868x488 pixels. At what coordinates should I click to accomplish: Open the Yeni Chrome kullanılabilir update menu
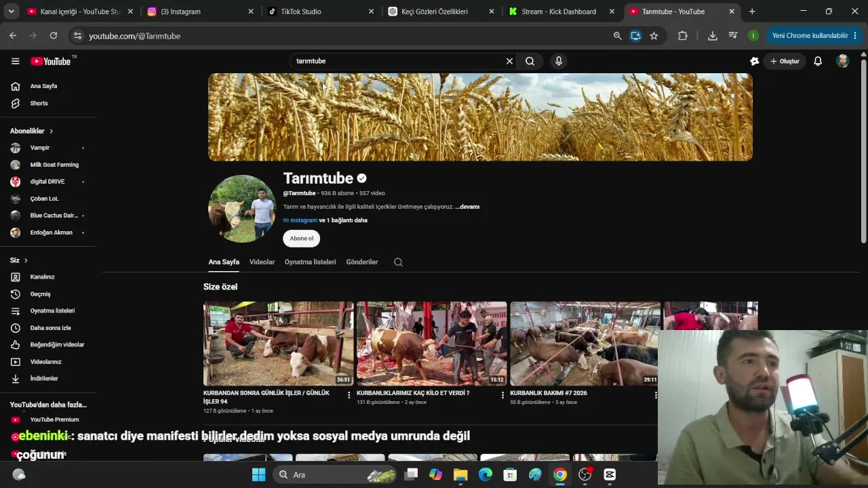click(815, 36)
